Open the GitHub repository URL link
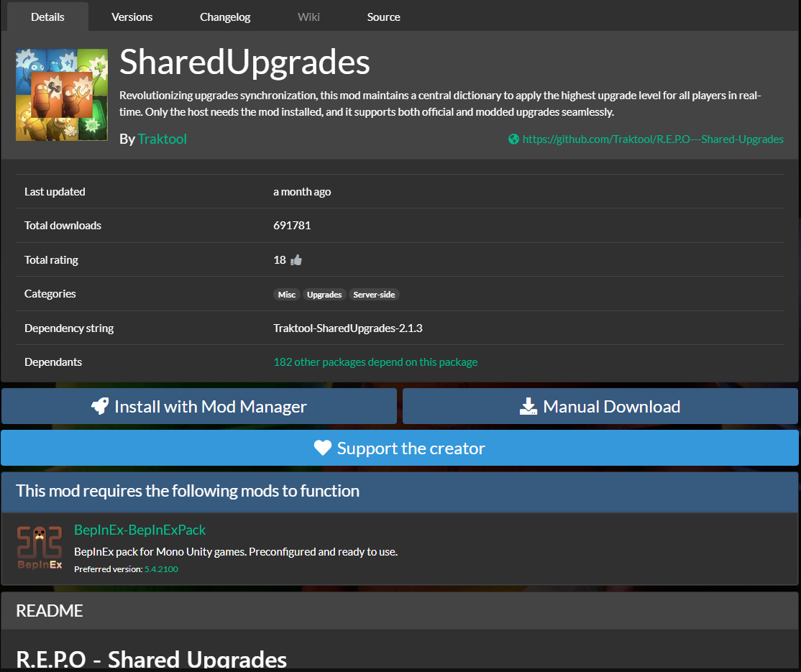The width and height of the screenshot is (801, 672). 652,139
